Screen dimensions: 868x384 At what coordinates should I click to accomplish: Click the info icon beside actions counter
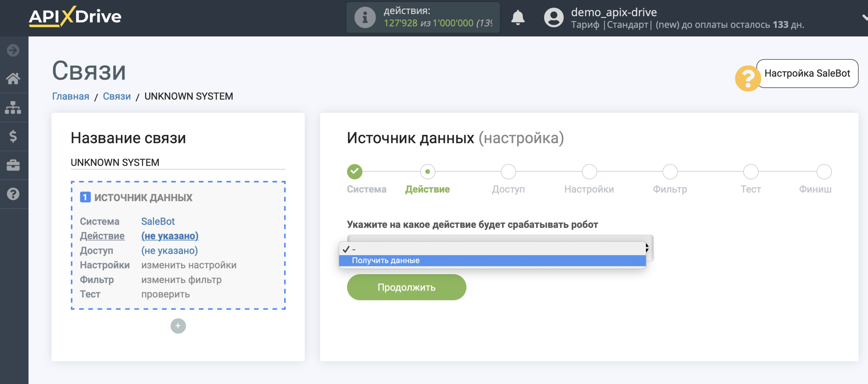pyautogui.click(x=365, y=17)
